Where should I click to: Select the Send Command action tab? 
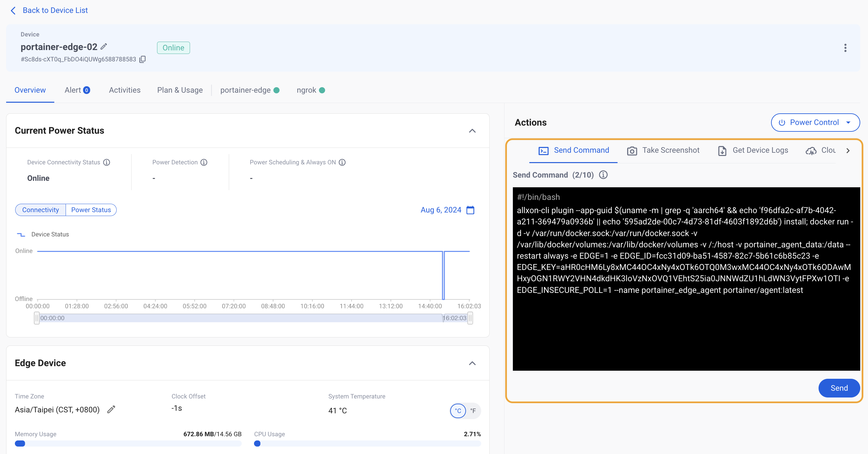[574, 150]
